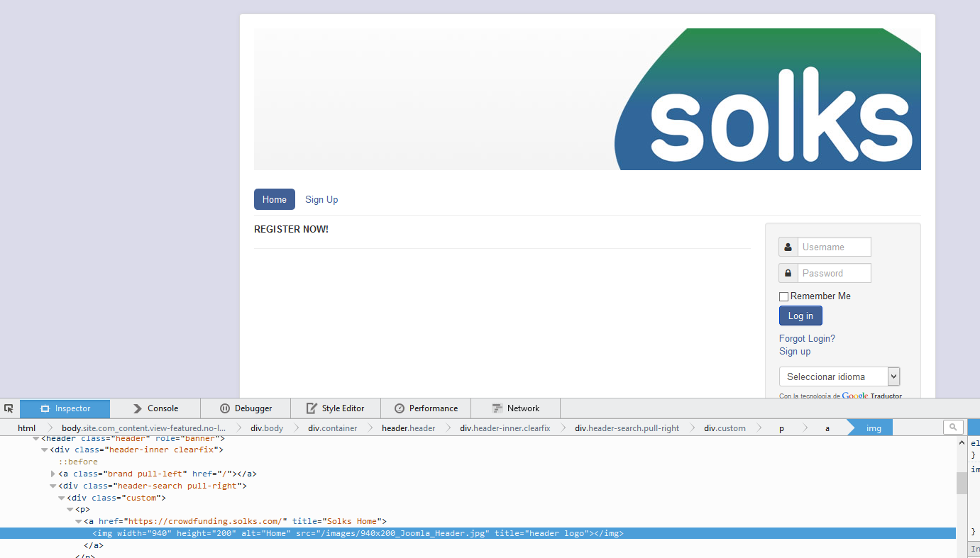Open the Inspector tab

[65, 408]
